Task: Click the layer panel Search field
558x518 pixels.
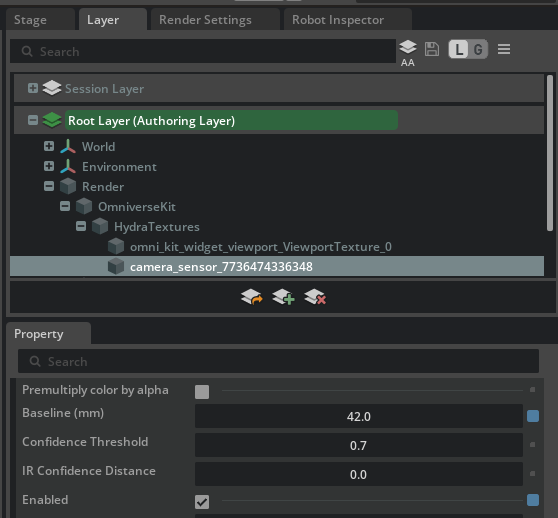Action: pyautogui.click(x=203, y=52)
